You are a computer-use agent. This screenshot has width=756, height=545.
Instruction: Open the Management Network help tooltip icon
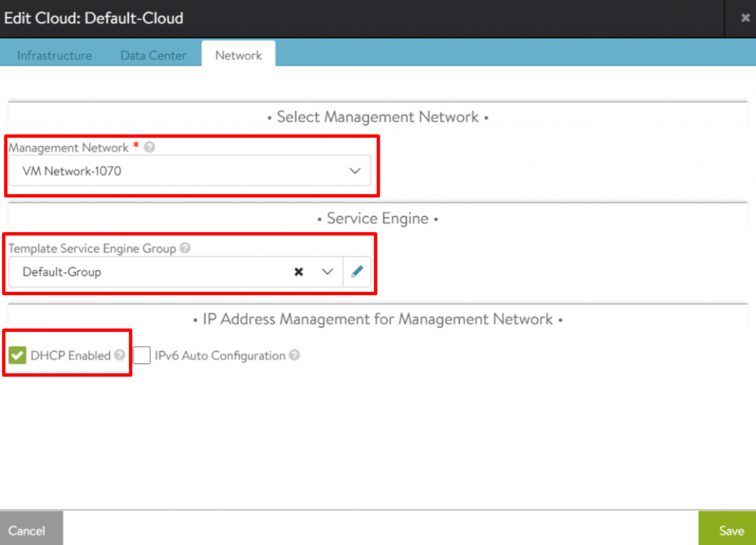point(149,147)
